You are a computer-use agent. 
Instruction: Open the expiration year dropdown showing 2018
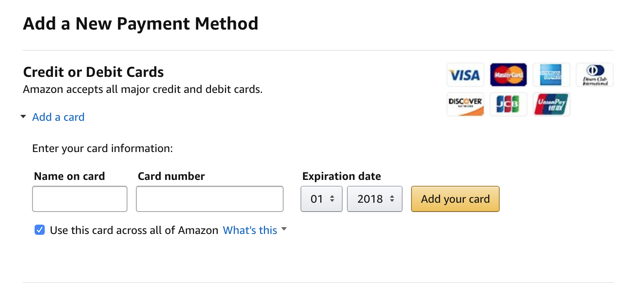point(374,199)
